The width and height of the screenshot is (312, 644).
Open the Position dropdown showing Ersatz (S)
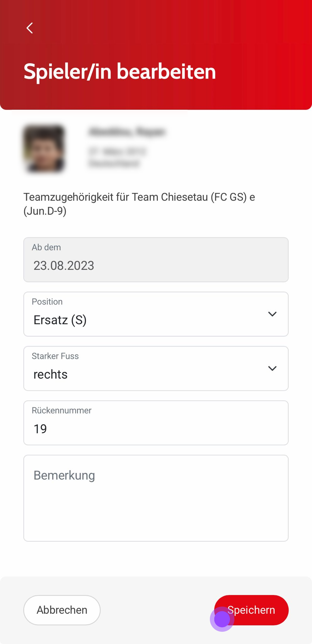click(156, 314)
